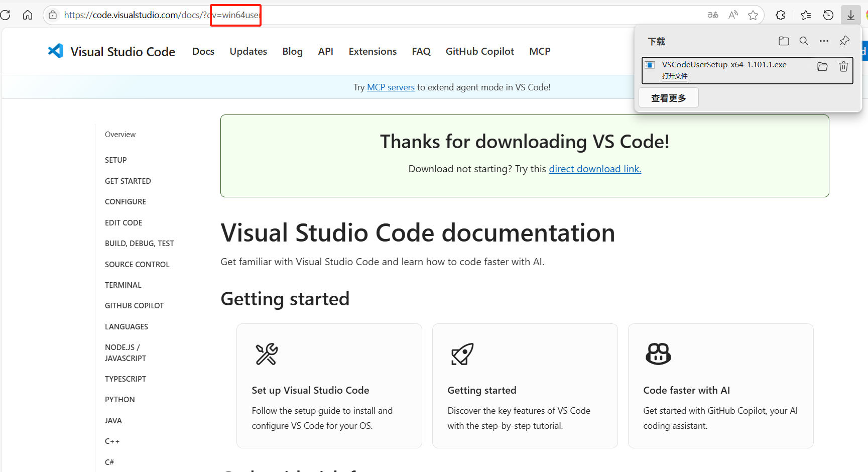This screenshot has width=868, height=472.
Task: Click the 查看更多 button
Action: coord(669,98)
